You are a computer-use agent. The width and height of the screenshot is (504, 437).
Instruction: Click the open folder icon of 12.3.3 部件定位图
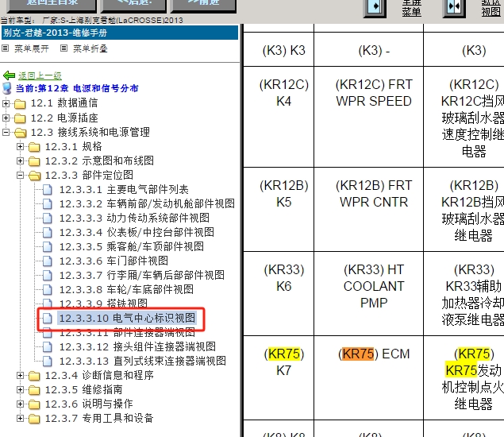[35, 176]
